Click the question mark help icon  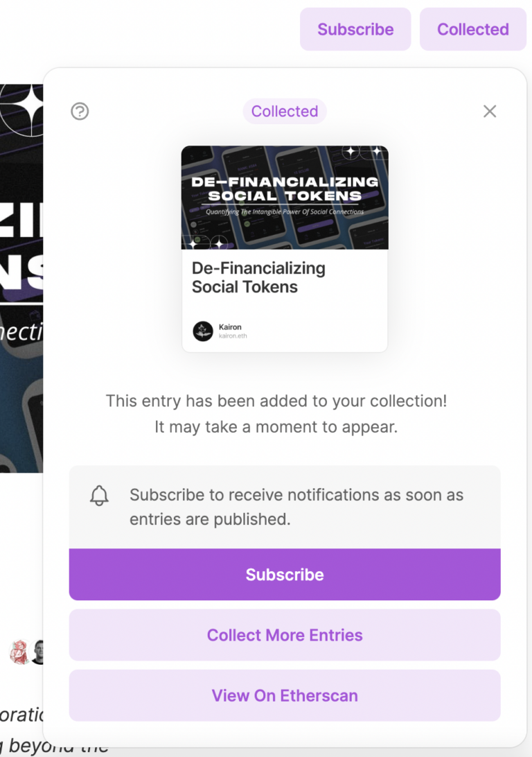(80, 111)
